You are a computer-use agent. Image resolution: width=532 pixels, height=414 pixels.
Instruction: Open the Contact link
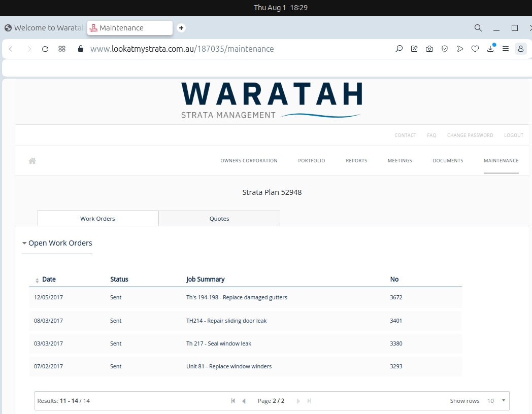click(x=405, y=135)
